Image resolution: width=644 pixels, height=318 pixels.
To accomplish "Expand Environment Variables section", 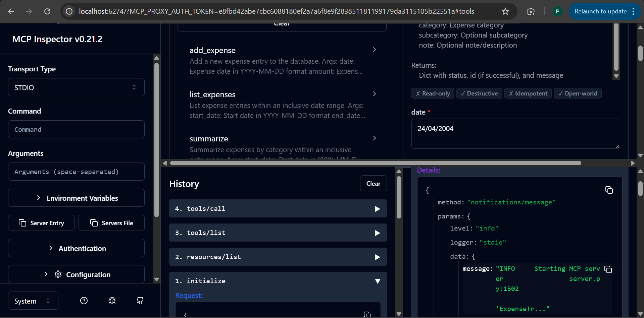I will pos(76,198).
